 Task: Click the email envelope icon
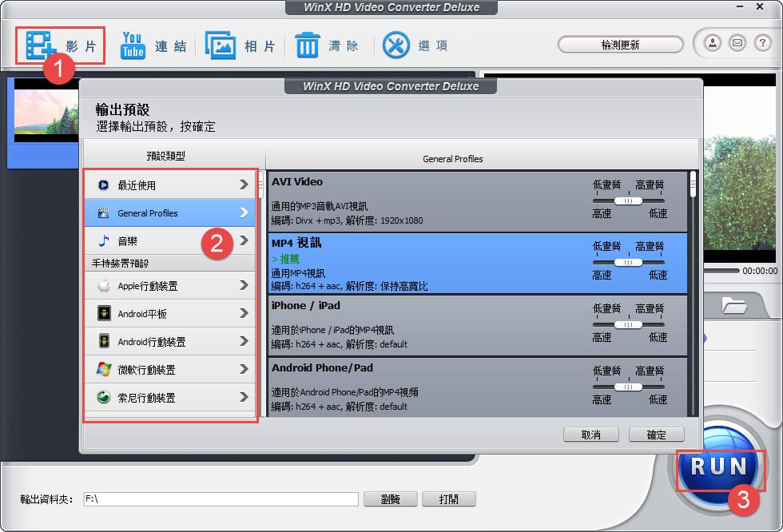click(x=737, y=43)
